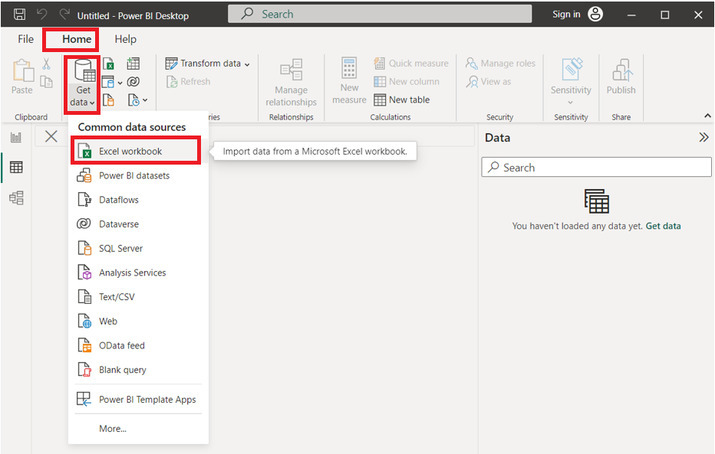Image resolution: width=715 pixels, height=454 pixels.
Task: Click the Cut scissors icon
Action: pos(46,64)
